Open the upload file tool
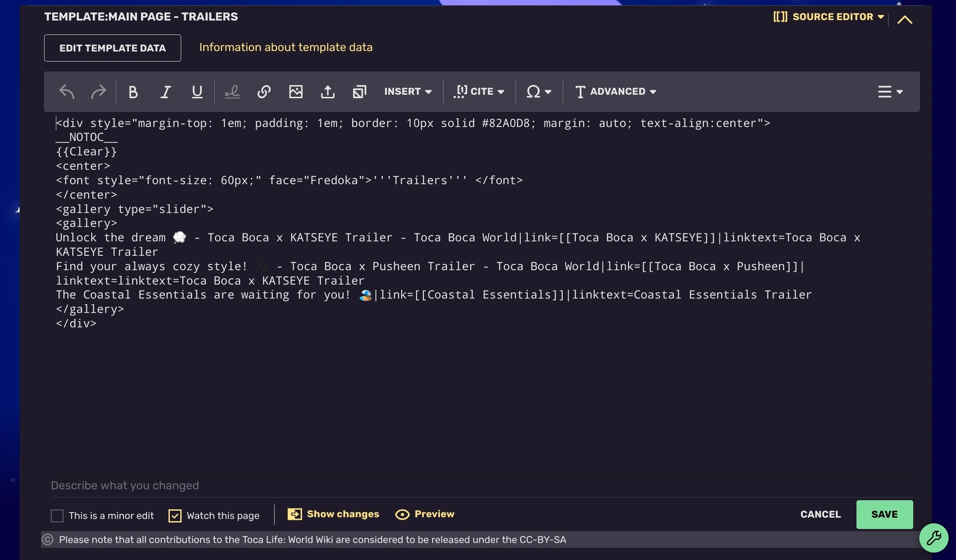 point(328,92)
